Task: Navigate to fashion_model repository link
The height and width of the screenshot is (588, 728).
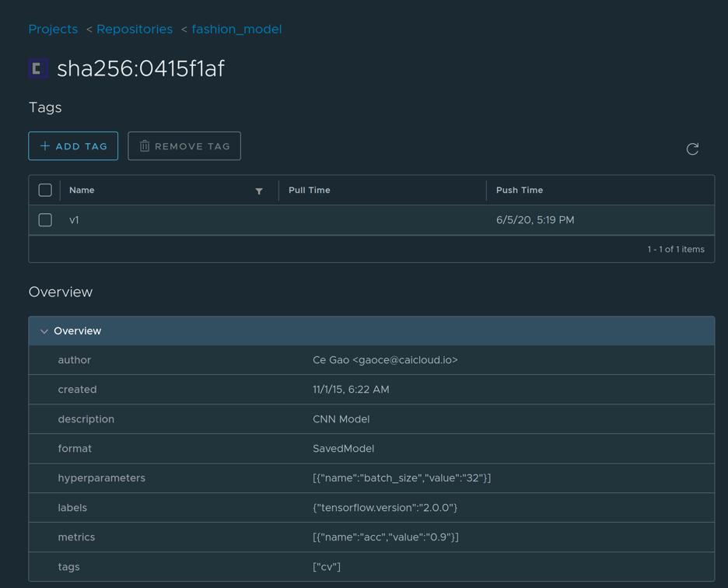Action: pos(236,29)
